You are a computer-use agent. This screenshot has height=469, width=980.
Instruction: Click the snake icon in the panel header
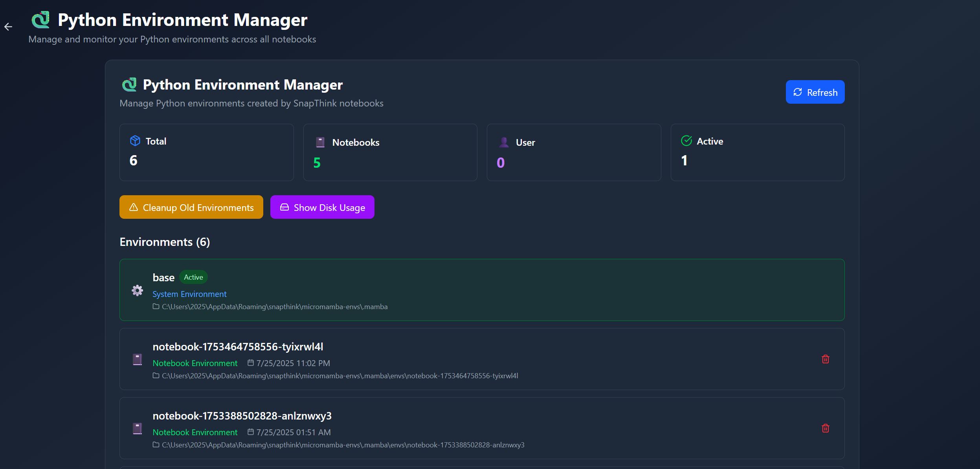(x=129, y=84)
